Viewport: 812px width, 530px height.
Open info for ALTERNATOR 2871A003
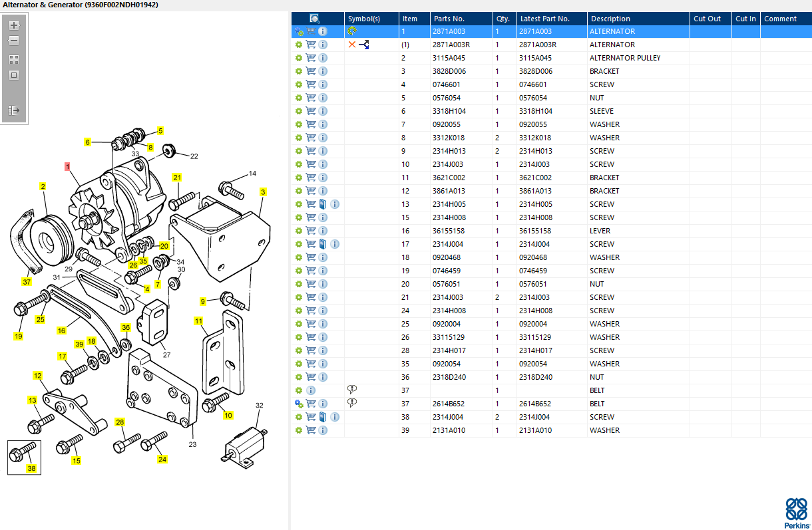[x=323, y=31]
